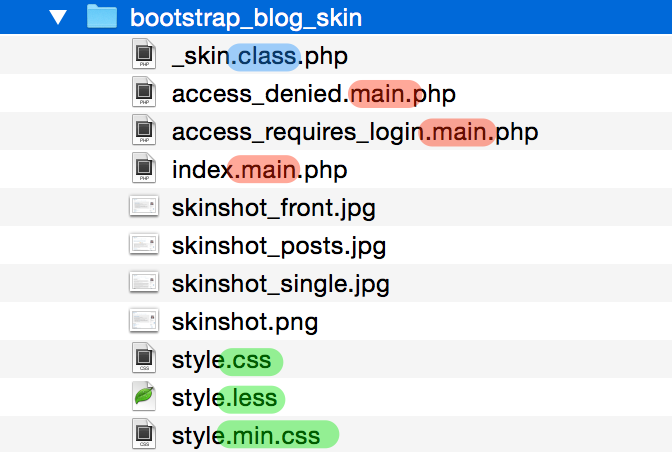Select the file _skin.class.php
Screen dimensions: 672x452
260,56
